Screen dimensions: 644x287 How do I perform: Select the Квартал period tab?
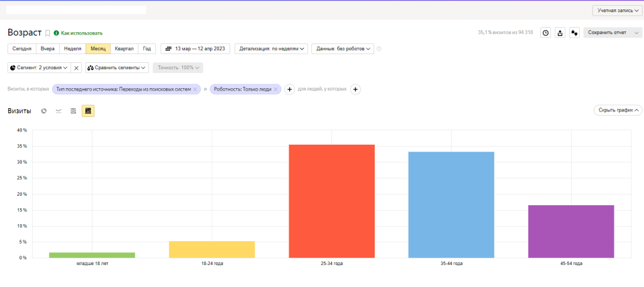(x=124, y=48)
